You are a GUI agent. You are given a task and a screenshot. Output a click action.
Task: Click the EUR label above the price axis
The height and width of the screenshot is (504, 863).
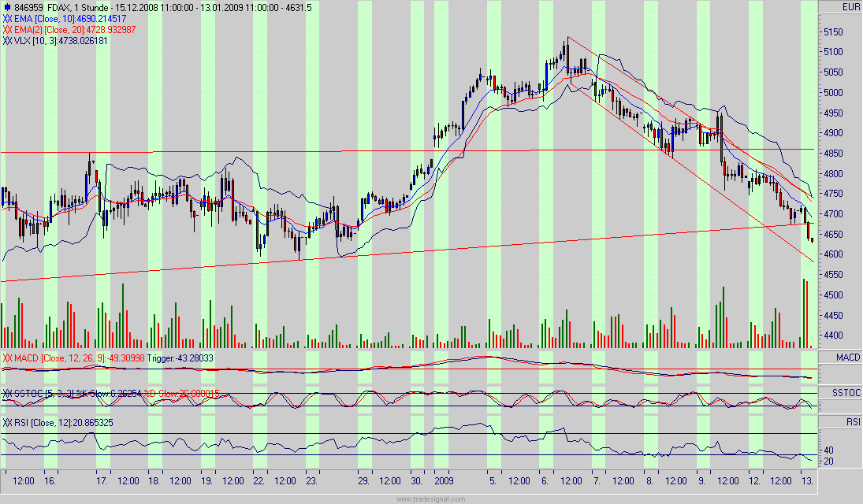(x=850, y=6)
